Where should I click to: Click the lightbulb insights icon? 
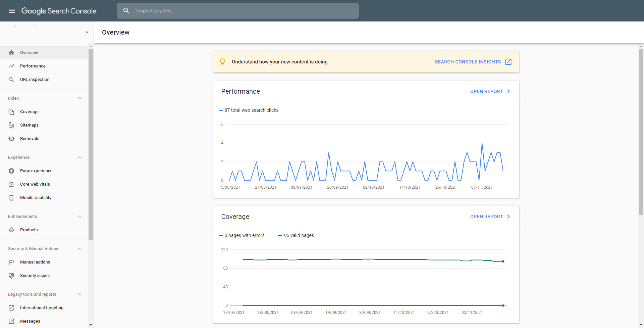(x=222, y=62)
